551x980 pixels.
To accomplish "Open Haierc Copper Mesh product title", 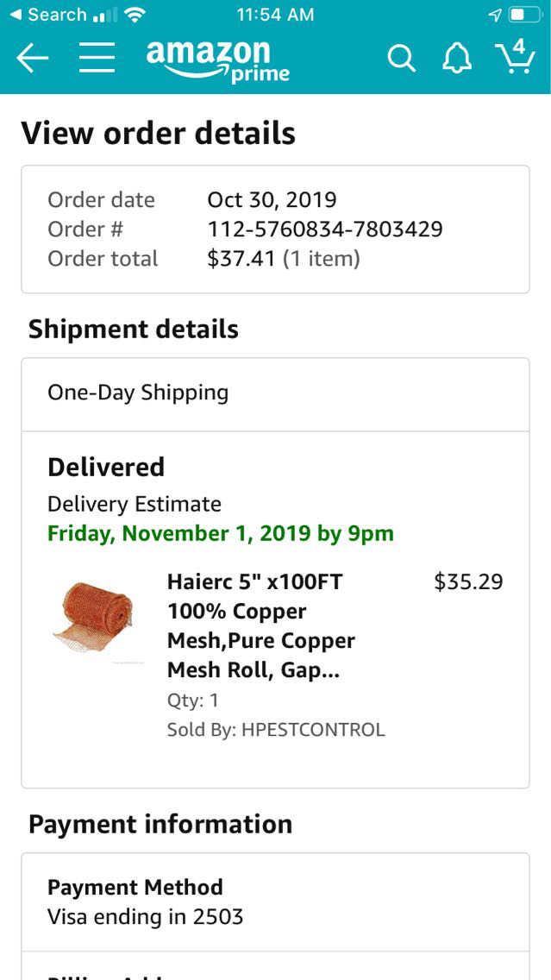I will pos(260,625).
